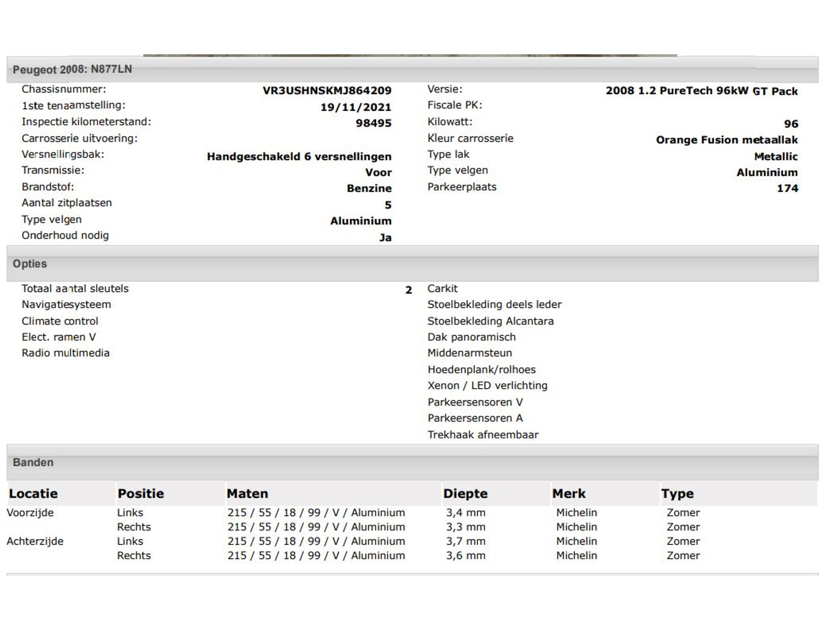840x630 pixels.
Task: Click the Achterzijde location row label
Action: (x=35, y=541)
